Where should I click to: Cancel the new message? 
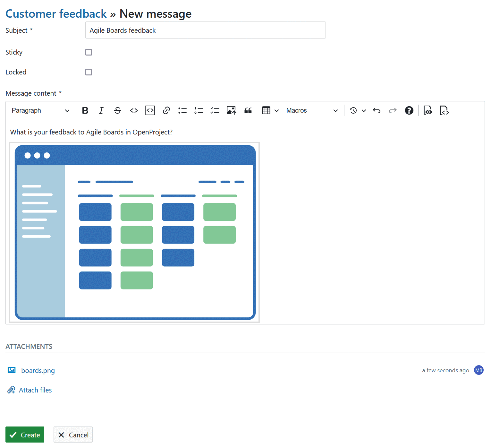point(73,435)
